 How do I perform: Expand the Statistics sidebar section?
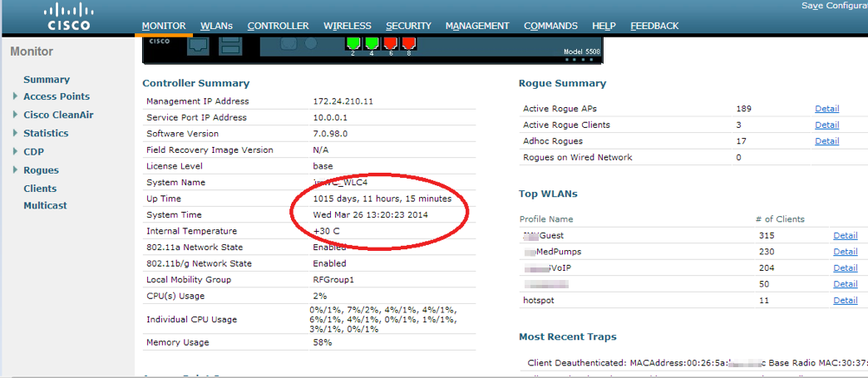click(15, 133)
